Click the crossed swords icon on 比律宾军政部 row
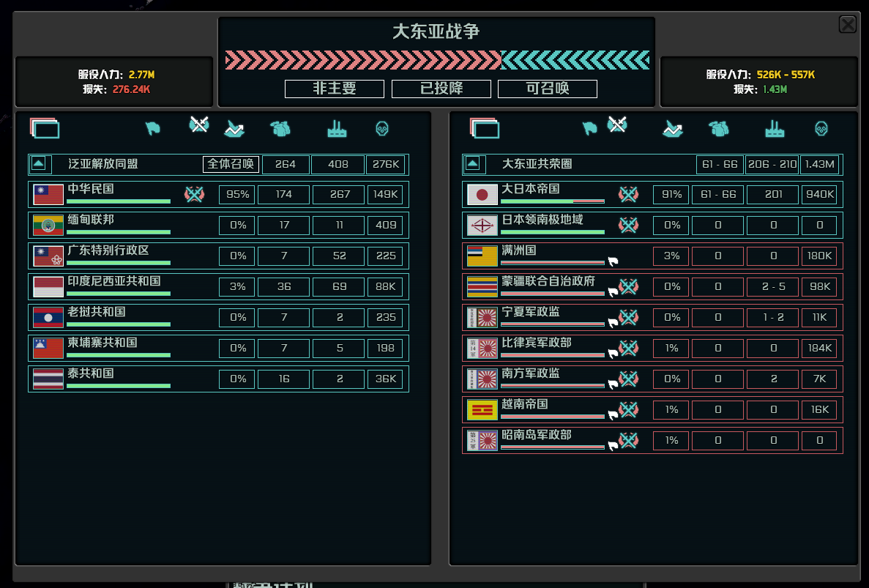The height and width of the screenshot is (588, 869). (x=628, y=348)
